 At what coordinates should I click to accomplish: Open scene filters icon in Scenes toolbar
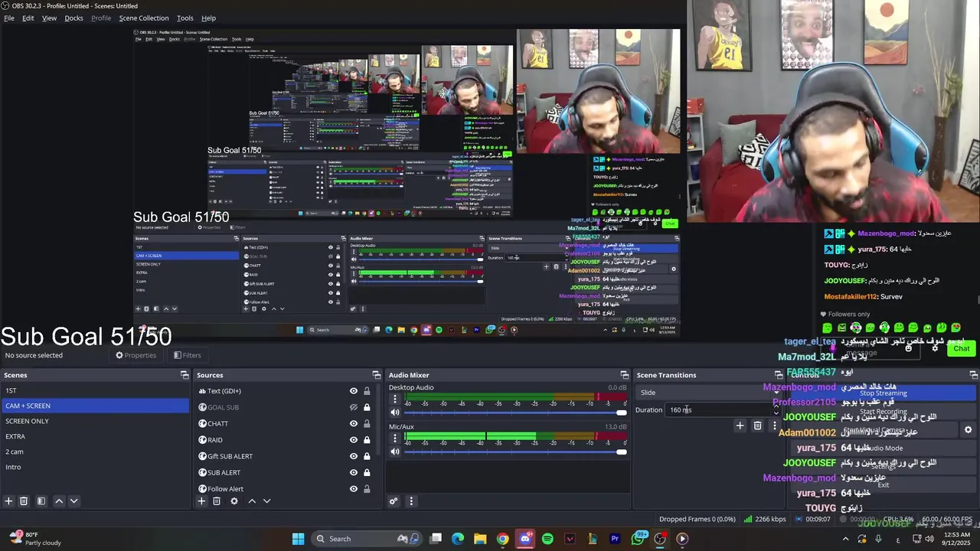[x=41, y=501]
